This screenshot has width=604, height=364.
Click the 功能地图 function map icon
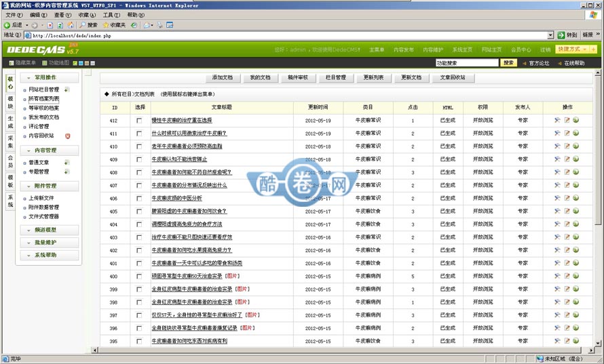[x=45, y=63]
